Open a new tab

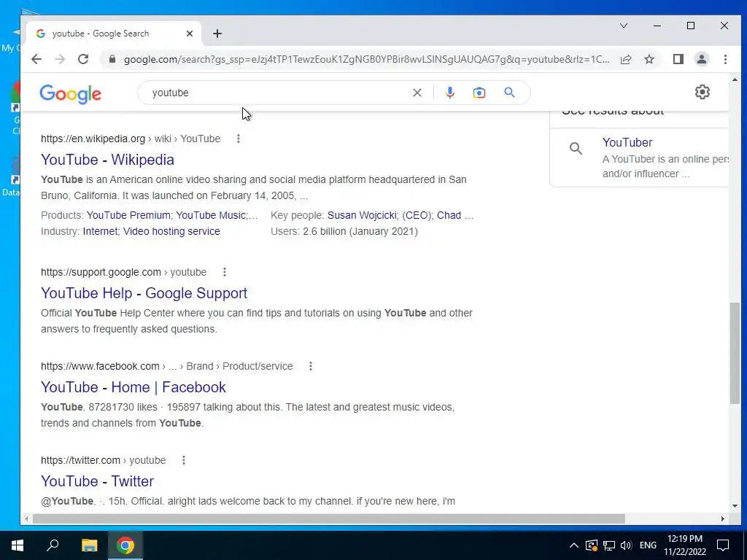pos(217,34)
